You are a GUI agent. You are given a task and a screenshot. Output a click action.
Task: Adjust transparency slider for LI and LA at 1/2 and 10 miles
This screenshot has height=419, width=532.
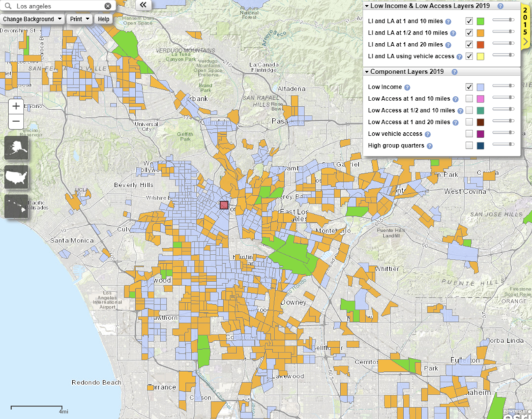tap(504, 32)
